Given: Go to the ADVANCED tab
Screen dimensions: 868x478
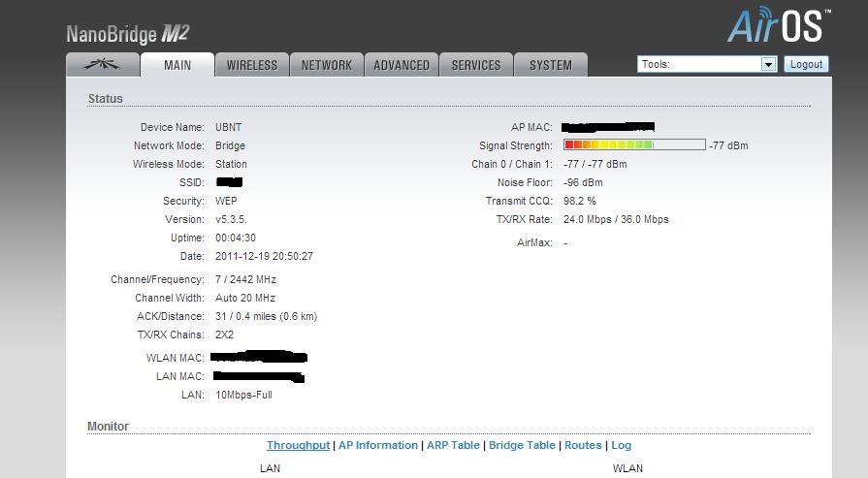Looking at the screenshot, I should coord(402,65).
